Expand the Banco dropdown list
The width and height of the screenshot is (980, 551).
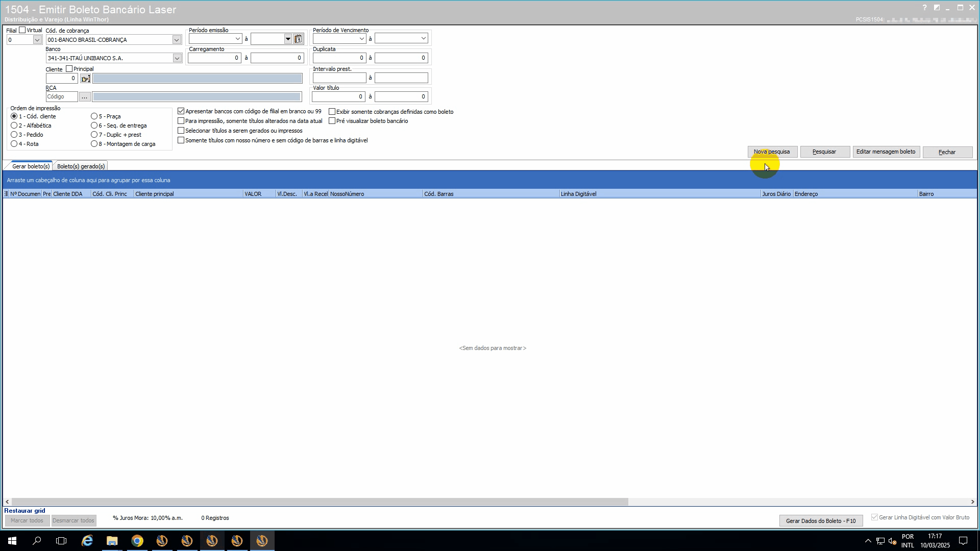pos(177,58)
